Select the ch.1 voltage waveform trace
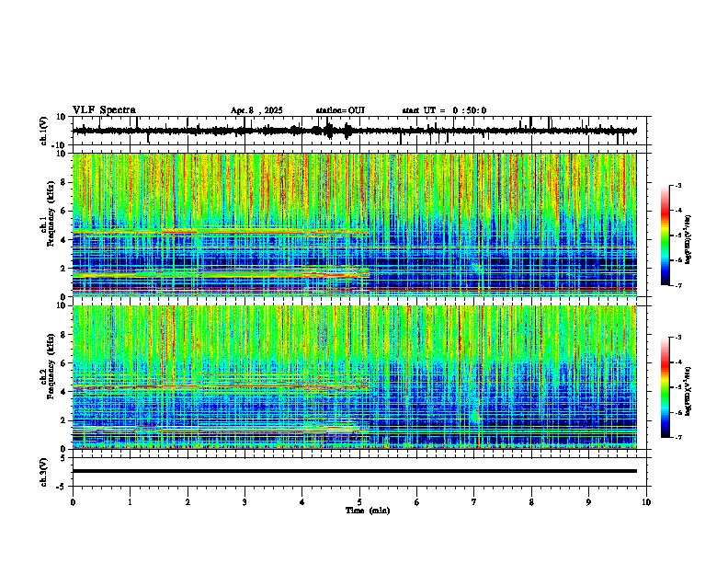Screen dimensions: 728x563 tap(354, 131)
